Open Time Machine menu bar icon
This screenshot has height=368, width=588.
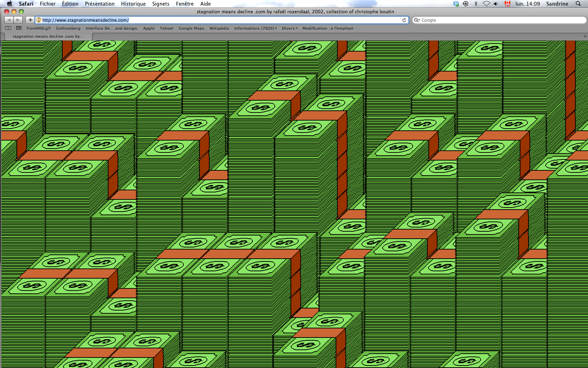tap(465, 4)
